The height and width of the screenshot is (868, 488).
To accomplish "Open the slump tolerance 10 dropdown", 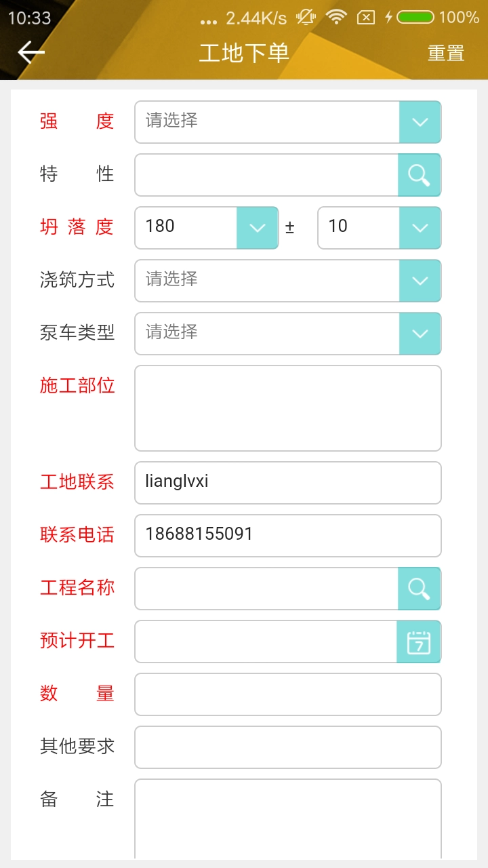I will [x=420, y=228].
